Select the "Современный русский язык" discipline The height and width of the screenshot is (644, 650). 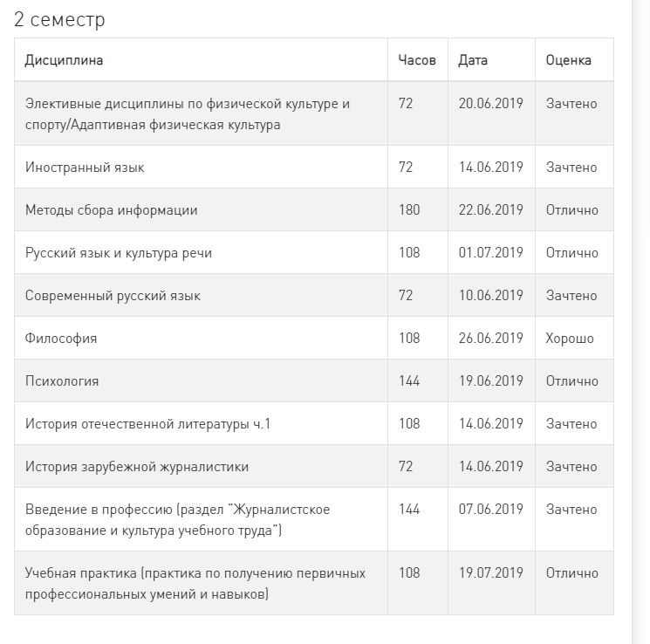tap(113, 296)
